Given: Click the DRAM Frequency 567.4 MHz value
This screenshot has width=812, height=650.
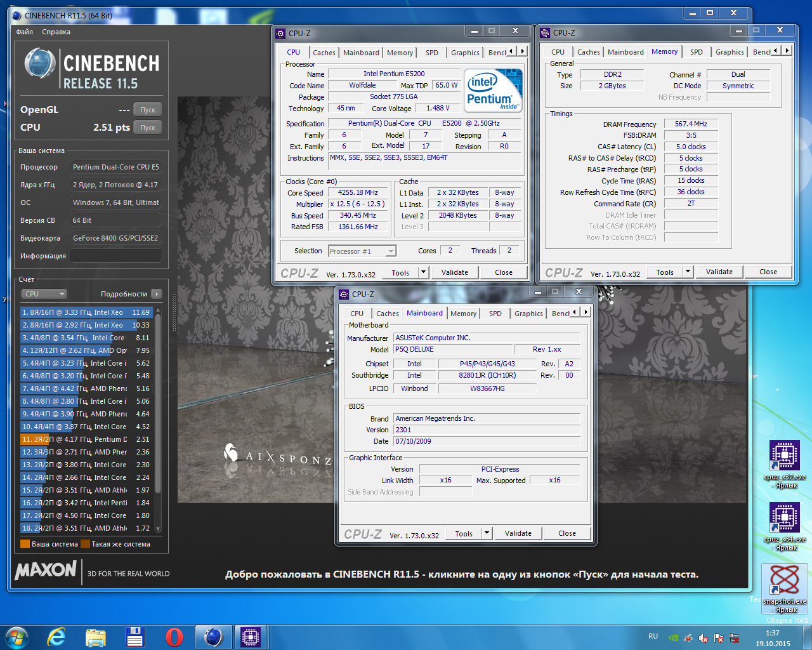Looking at the screenshot, I should click(691, 124).
